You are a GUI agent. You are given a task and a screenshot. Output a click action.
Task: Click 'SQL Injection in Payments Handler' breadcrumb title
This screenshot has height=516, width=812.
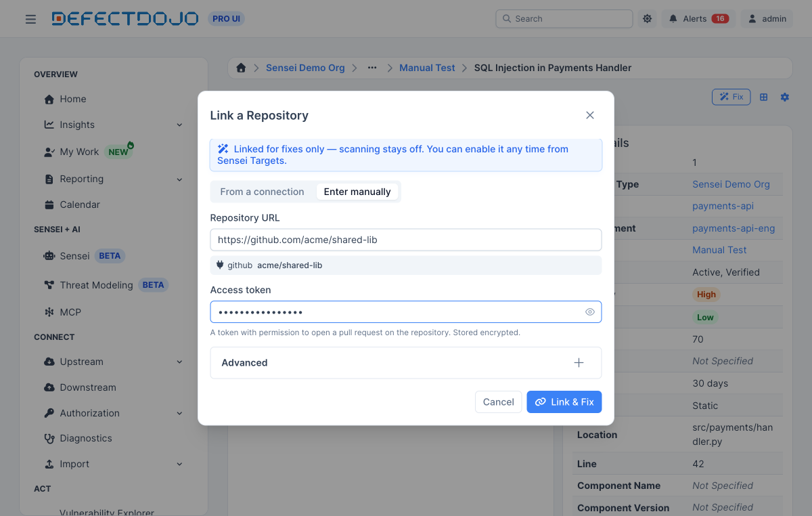553,68
